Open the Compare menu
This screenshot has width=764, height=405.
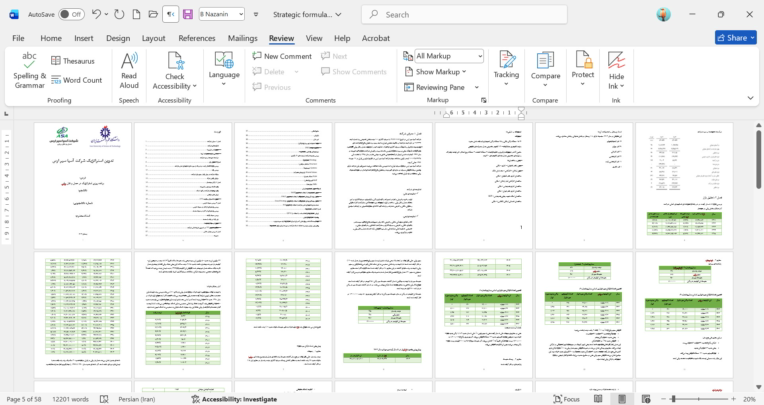[545, 70]
